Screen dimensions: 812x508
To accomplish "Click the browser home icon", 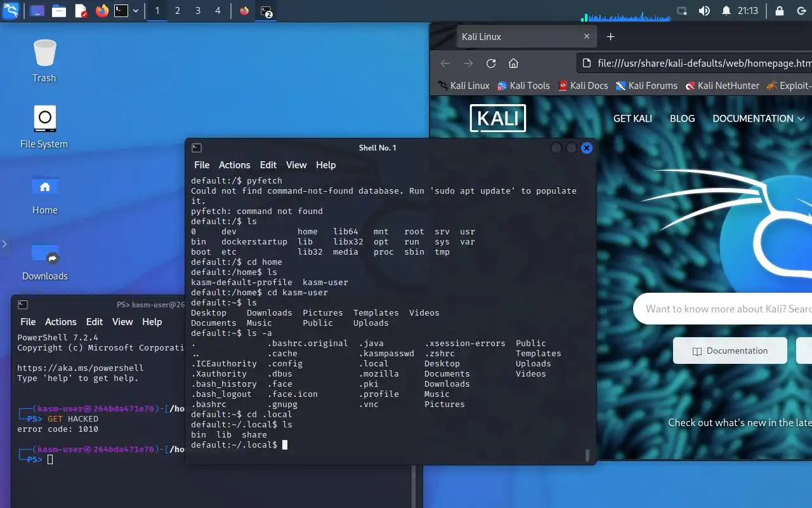I will [514, 63].
